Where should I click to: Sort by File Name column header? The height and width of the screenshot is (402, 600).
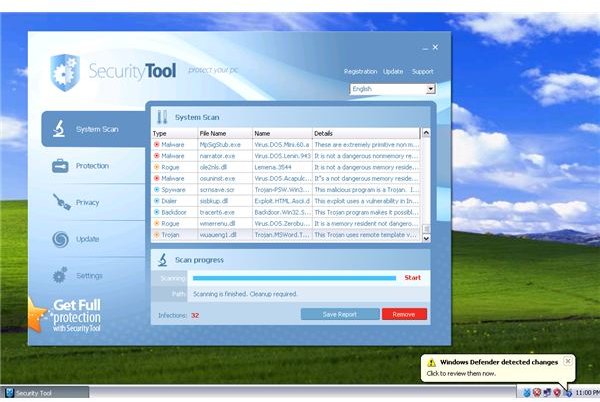click(x=225, y=133)
